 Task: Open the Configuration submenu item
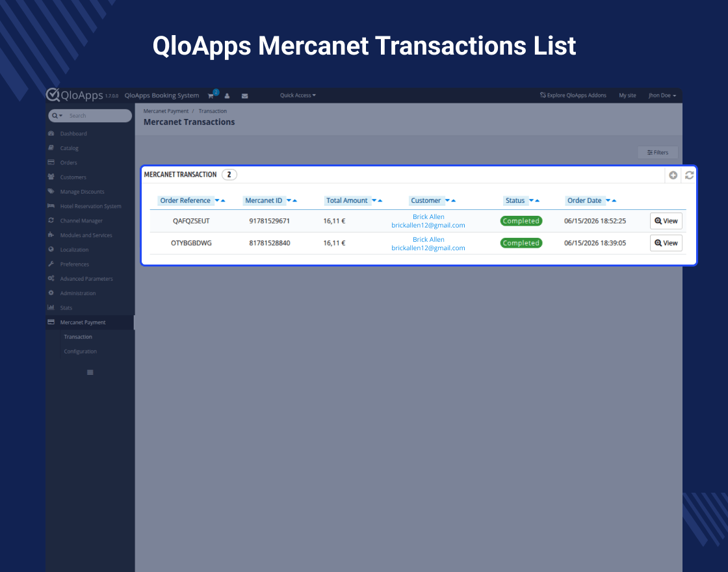[81, 352]
